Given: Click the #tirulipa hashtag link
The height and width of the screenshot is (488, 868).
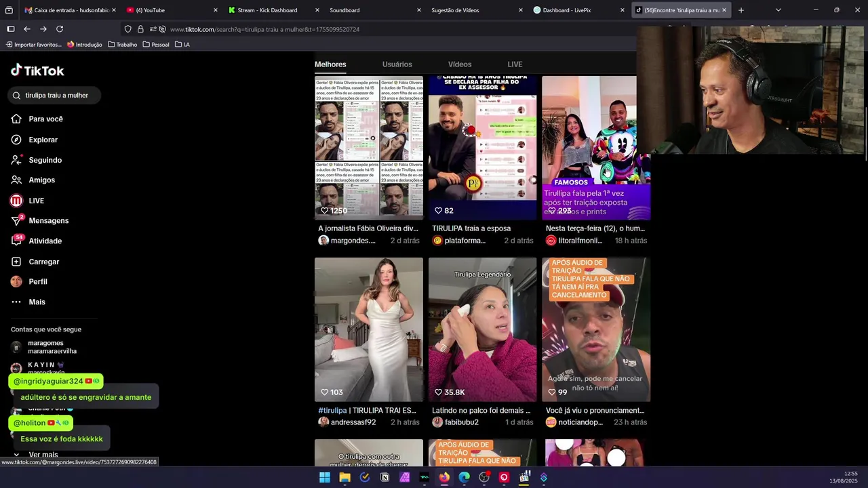Looking at the screenshot, I should tap(332, 411).
